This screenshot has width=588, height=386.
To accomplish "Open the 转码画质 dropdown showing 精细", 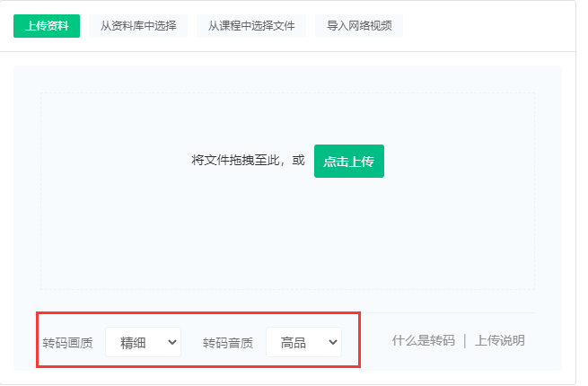I will pos(144,342).
